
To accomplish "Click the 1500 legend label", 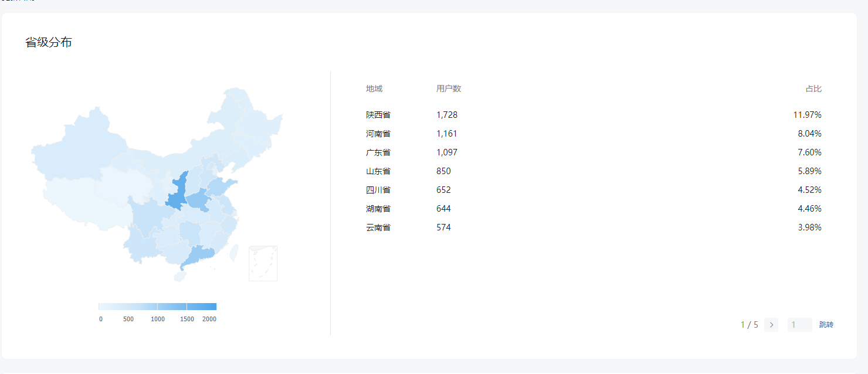I will point(187,319).
